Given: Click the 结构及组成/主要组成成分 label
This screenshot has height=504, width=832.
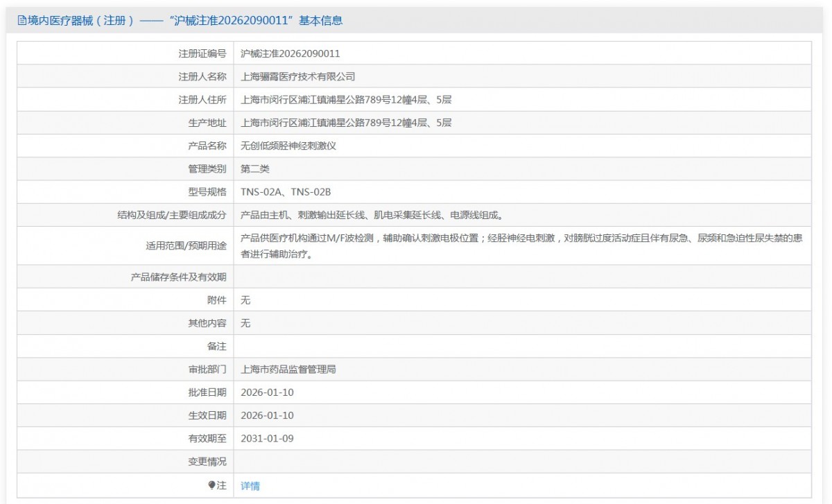Looking at the screenshot, I should click(172, 215).
